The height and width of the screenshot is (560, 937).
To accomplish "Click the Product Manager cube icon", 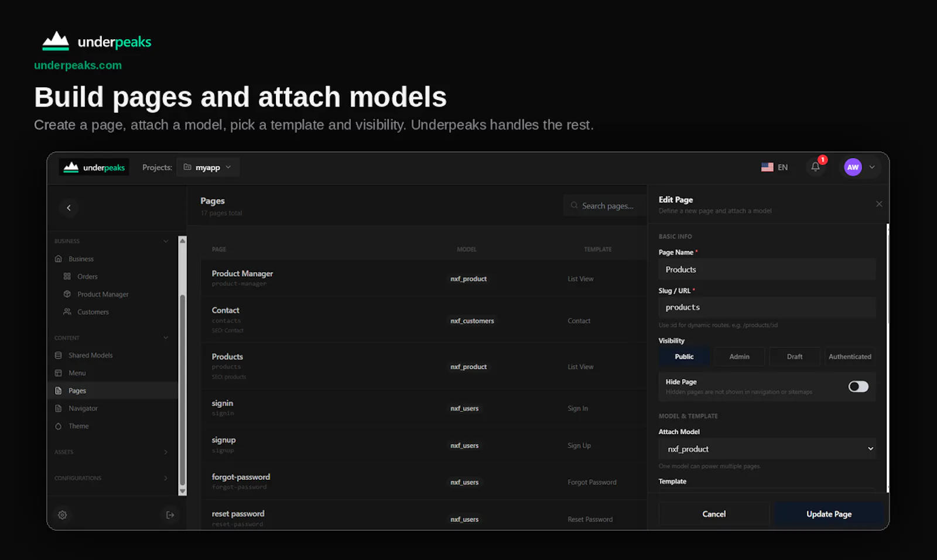I will [x=67, y=294].
